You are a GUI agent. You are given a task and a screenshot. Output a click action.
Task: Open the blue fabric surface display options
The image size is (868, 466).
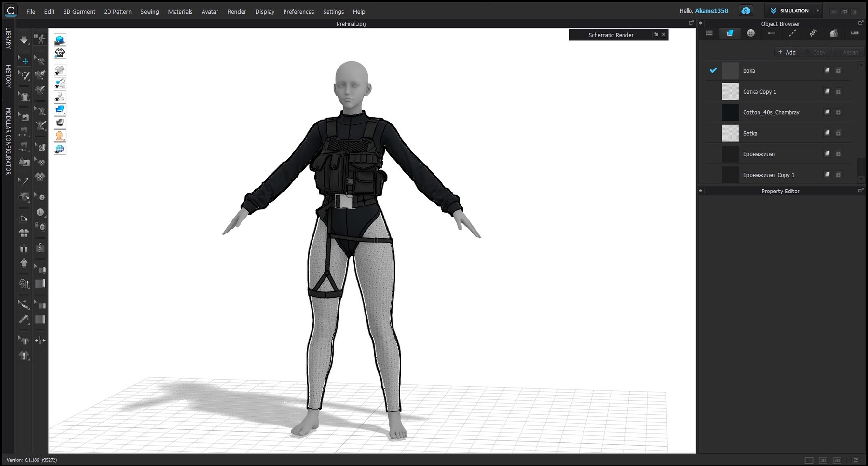tap(60, 110)
